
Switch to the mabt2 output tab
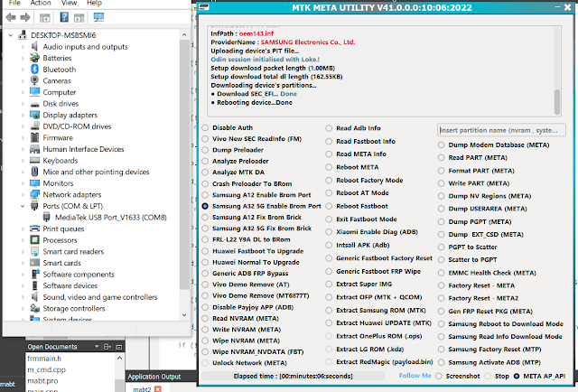coord(142,389)
